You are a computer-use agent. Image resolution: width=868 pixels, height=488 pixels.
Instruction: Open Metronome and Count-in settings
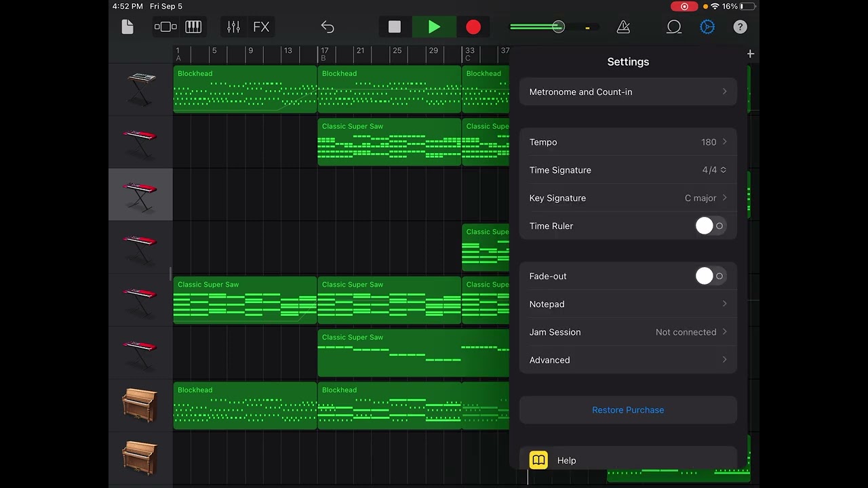(628, 91)
